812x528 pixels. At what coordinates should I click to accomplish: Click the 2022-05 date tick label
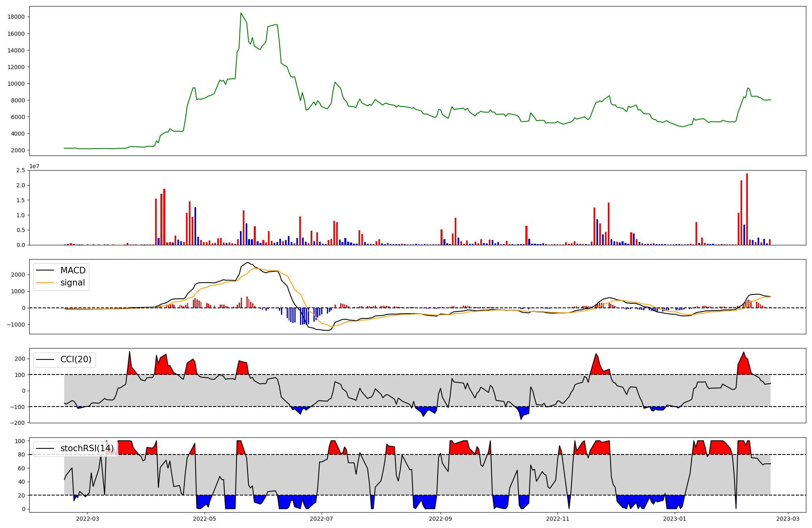tap(205, 519)
